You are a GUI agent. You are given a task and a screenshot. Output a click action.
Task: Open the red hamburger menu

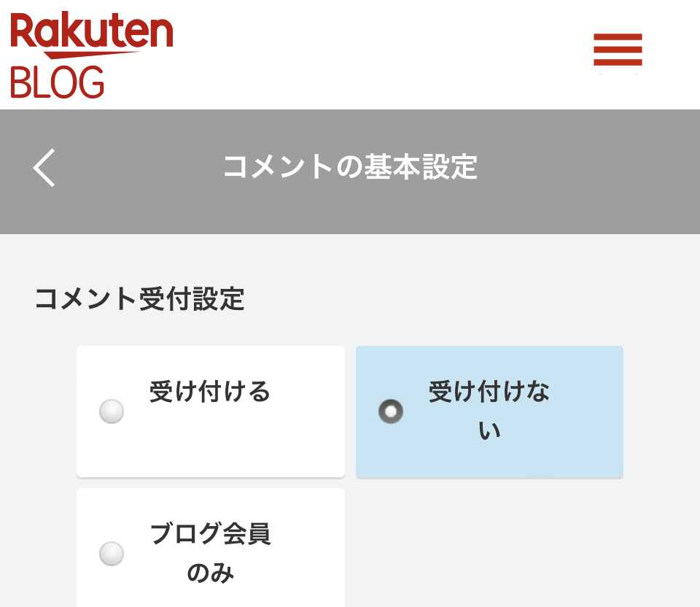[x=618, y=50]
